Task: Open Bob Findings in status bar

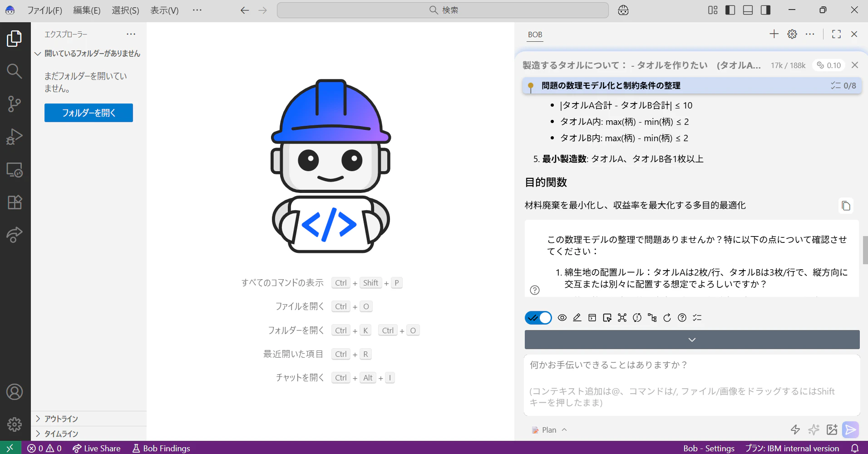Action: click(161, 448)
